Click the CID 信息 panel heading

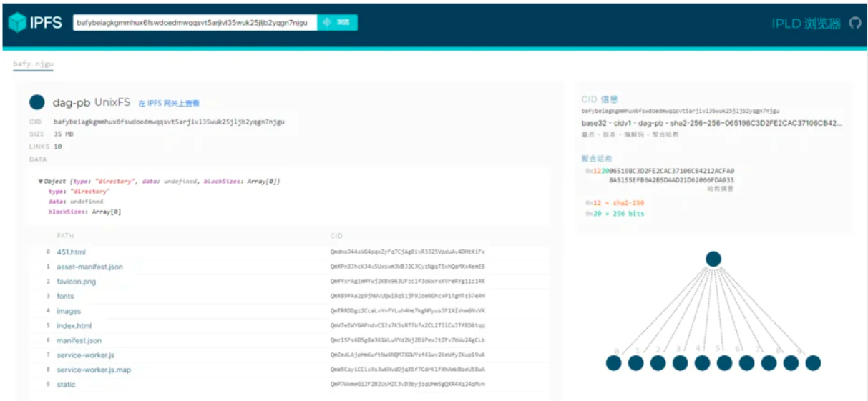(x=600, y=100)
